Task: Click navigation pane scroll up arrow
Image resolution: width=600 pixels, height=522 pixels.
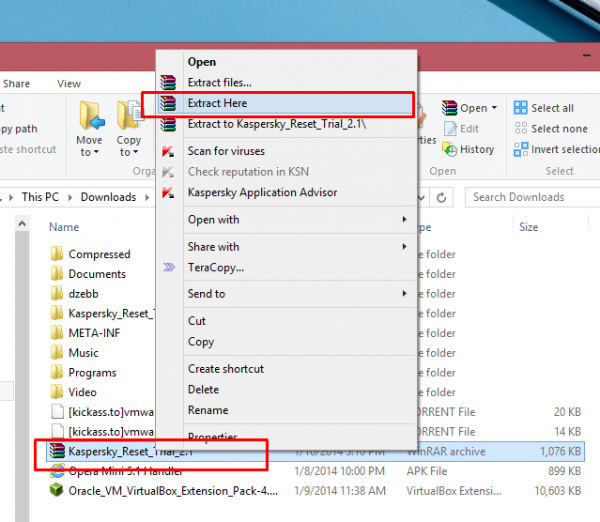Action: point(22,223)
